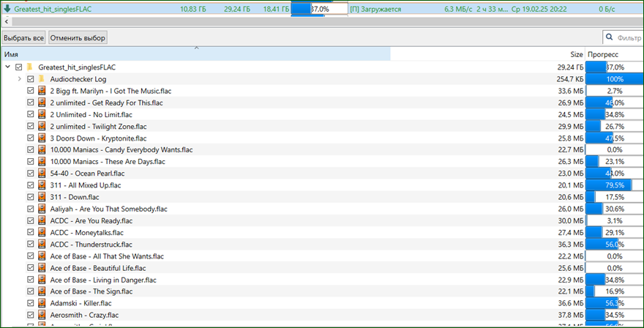Click the horizontal scrollbar track under the torrent list
644x328 pixels.
pyautogui.click(x=327, y=21)
